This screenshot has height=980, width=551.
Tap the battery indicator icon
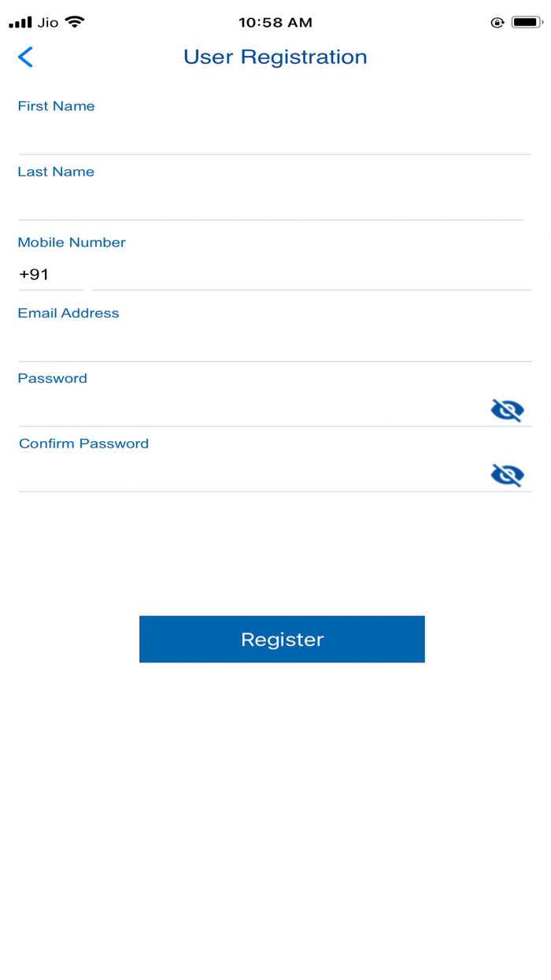[x=527, y=22]
